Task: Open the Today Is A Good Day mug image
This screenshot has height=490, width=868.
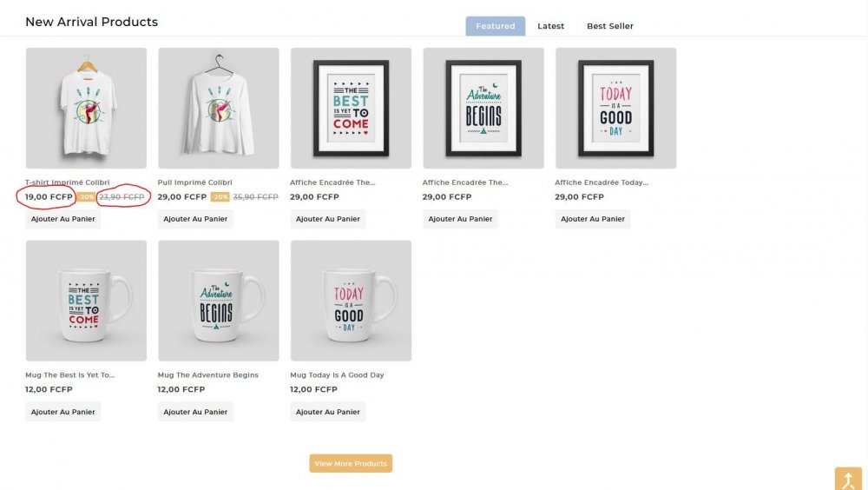Action: coord(351,301)
